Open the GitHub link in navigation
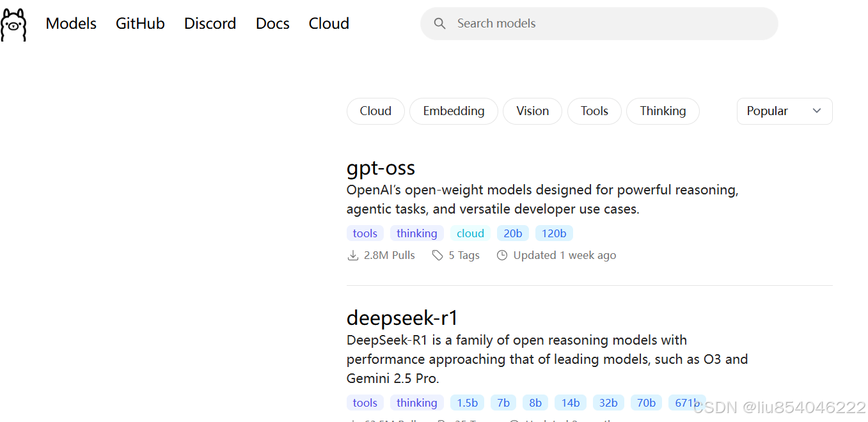The width and height of the screenshot is (868, 422). 140,24
